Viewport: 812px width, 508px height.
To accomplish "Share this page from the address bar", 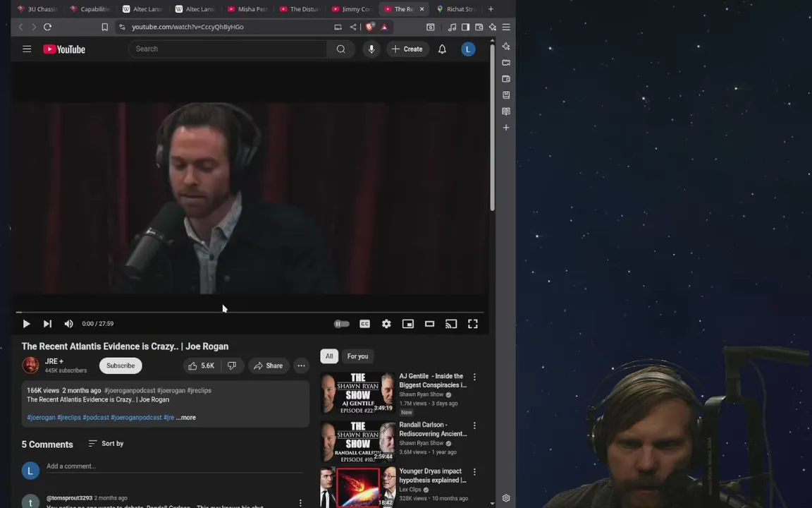I will pos(353,27).
